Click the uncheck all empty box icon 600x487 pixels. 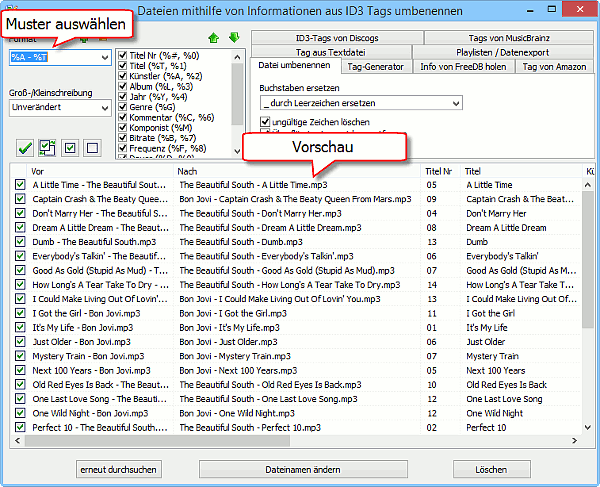(x=91, y=148)
